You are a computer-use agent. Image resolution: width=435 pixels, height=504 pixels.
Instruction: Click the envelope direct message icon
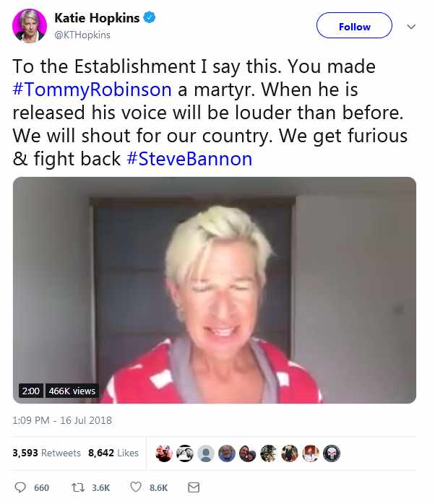(x=194, y=487)
